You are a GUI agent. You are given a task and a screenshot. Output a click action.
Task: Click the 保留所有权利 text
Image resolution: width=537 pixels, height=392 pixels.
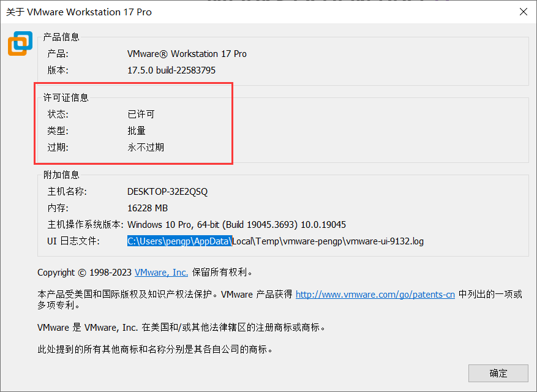point(222,273)
